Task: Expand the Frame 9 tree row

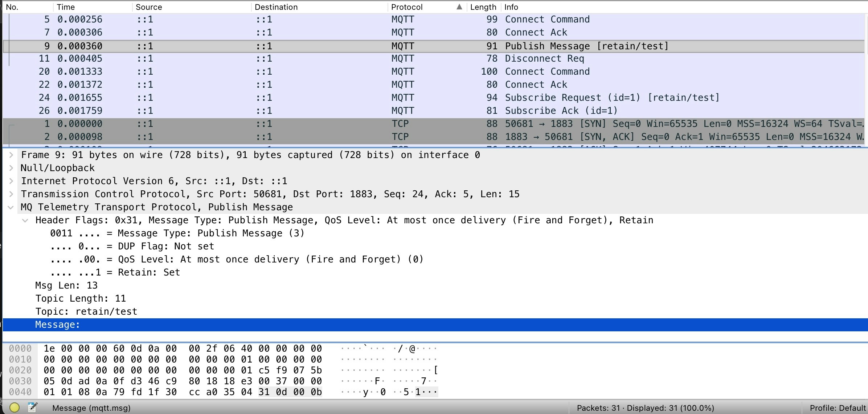Action: click(11, 155)
